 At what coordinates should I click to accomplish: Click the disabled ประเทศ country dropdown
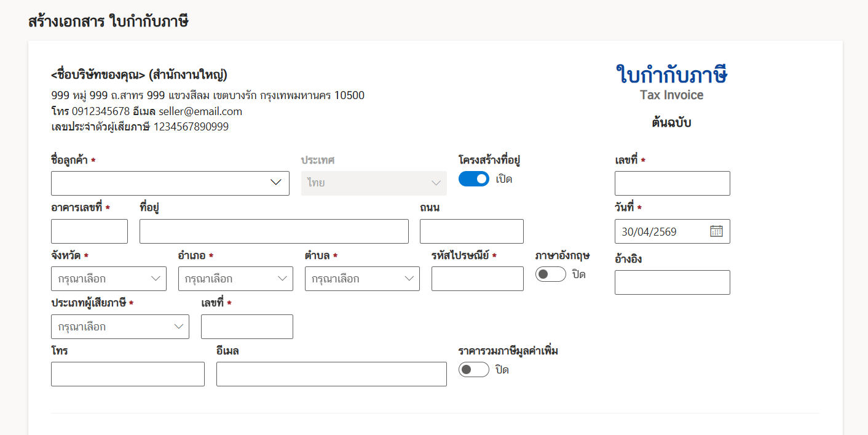coord(374,183)
